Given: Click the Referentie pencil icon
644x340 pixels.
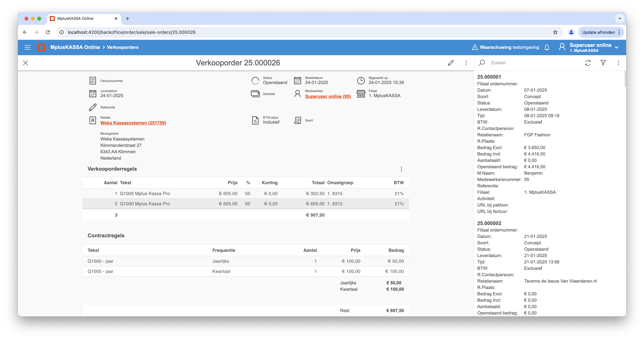Looking at the screenshot, I should [92, 107].
